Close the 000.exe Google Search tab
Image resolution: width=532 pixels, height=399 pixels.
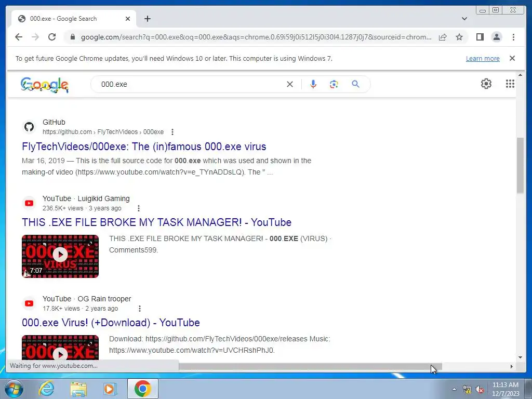point(128,19)
